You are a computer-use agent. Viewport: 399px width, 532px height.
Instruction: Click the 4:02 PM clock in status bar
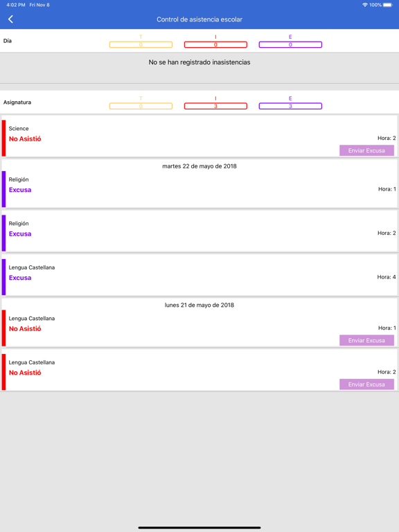click(x=16, y=5)
